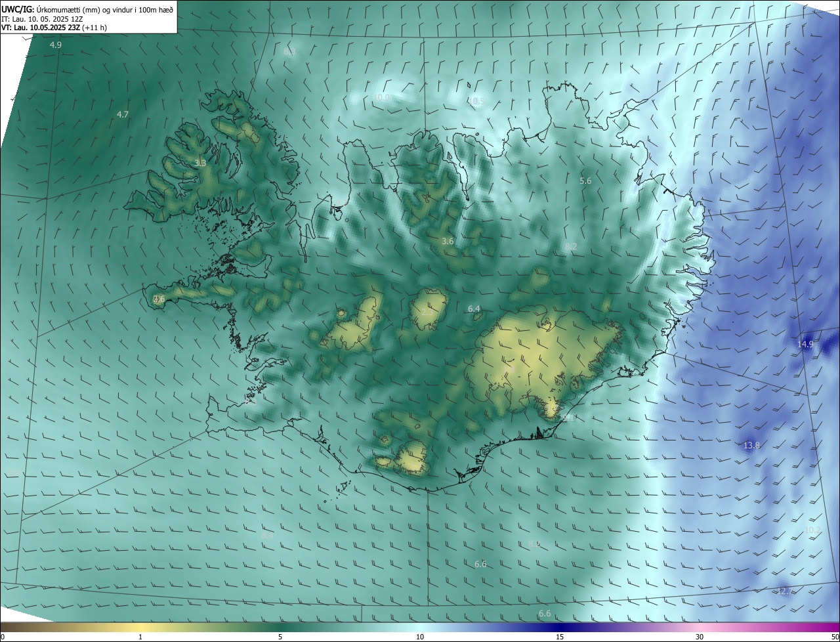This screenshot has width=840, height=642.
Task: Click the 10.2 precipitation value label
Action: (812, 529)
